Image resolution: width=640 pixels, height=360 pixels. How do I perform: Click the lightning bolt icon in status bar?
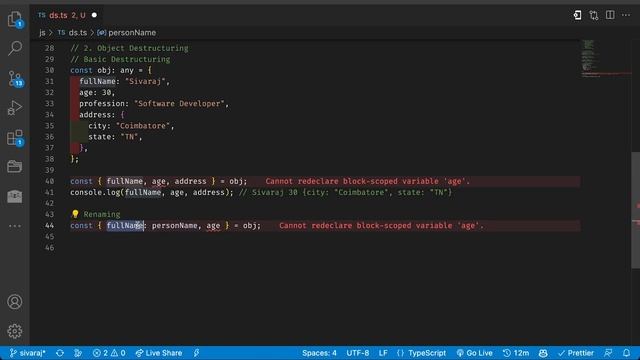click(196, 353)
